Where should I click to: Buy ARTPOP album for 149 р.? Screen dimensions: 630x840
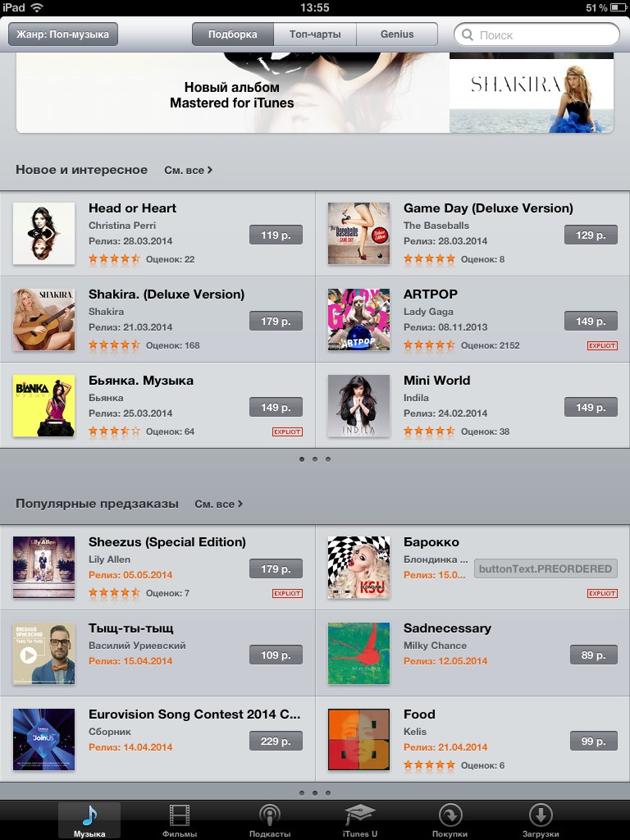591,321
